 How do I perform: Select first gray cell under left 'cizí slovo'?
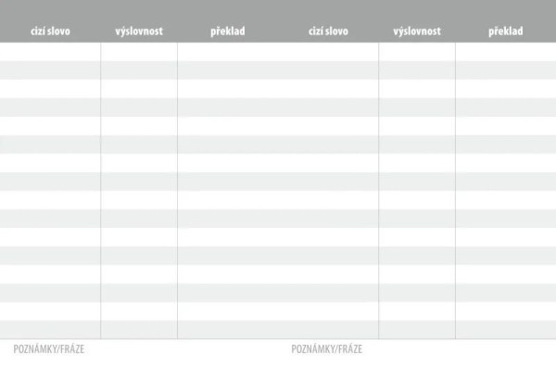(x=50, y=70)
